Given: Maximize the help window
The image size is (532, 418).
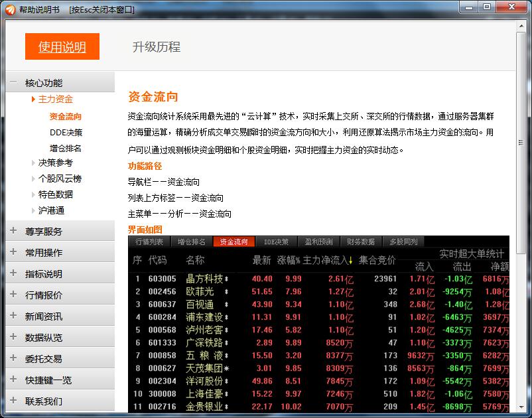Looking at the screenshot, I should coord(487,7).
